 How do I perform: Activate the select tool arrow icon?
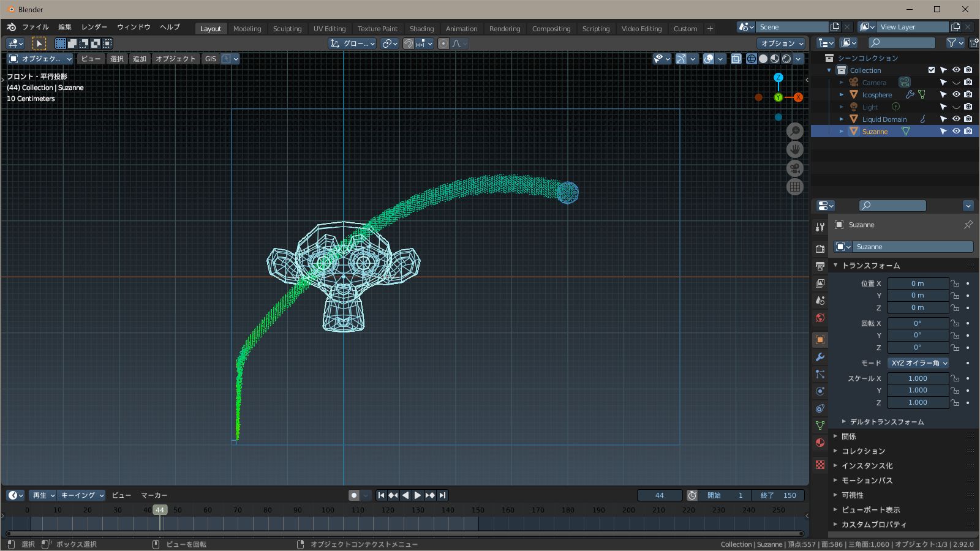39,43
